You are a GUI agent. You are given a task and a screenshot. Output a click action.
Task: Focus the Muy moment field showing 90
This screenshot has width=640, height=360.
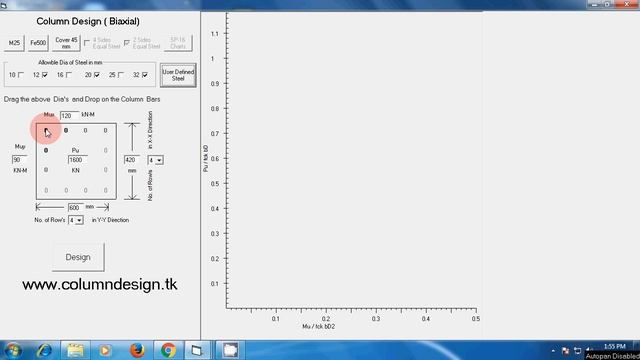pyautogui.click(x=20, y=160)
